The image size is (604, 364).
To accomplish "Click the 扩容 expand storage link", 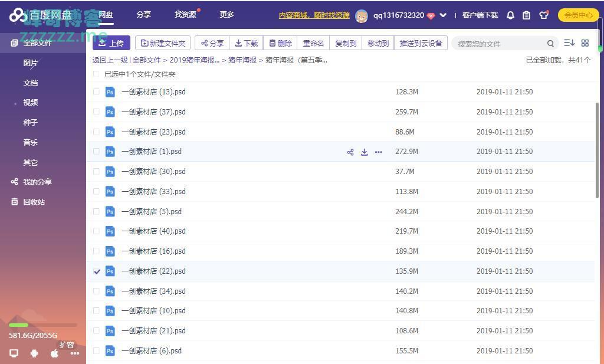I will point(66,345).
